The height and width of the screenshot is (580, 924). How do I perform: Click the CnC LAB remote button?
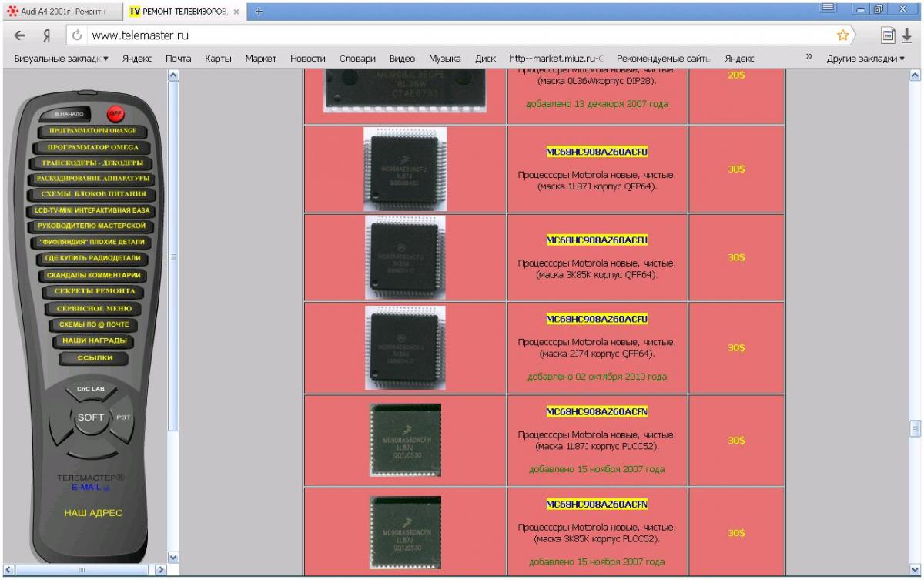(x=90, y=389)
